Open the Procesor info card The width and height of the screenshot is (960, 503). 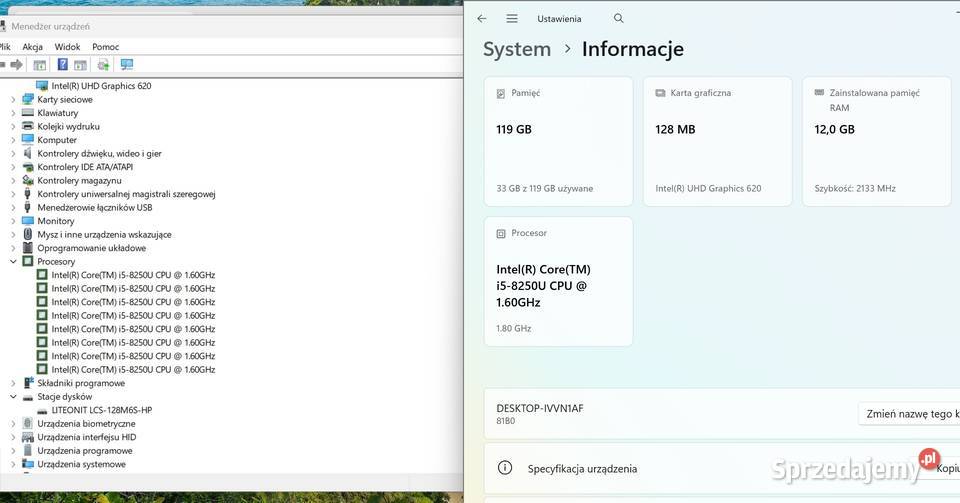point(558,281)
